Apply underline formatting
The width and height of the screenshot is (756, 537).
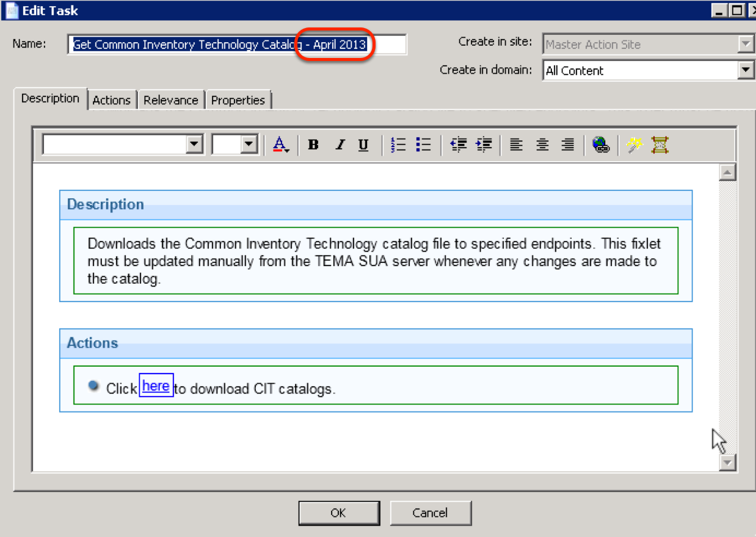coord(363,145)
